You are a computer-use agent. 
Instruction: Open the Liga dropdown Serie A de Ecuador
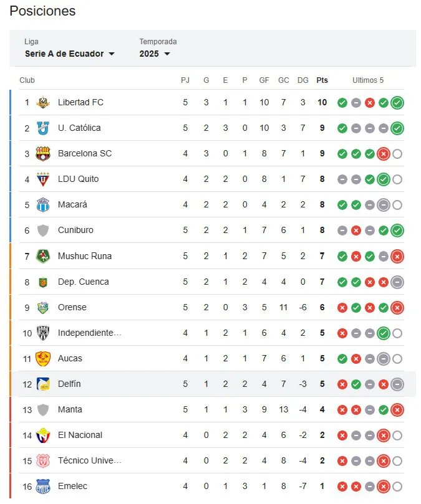tap(69, 54)
